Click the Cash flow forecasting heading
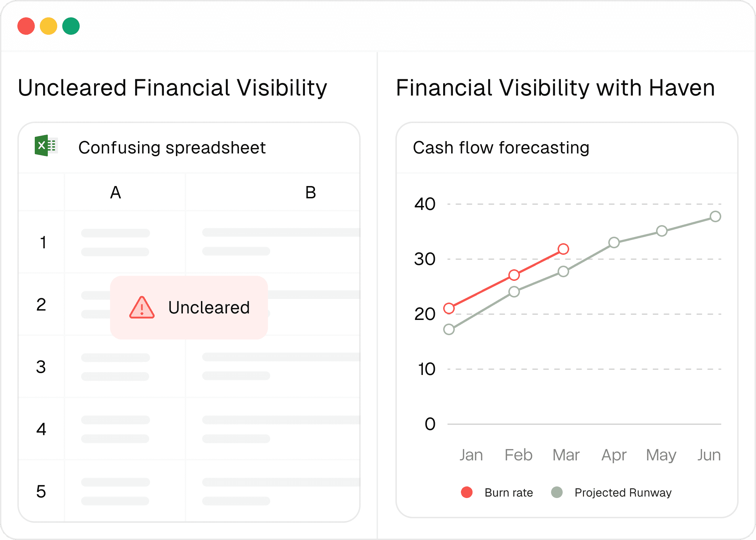756x540 pixels. (x=501, y=148)
